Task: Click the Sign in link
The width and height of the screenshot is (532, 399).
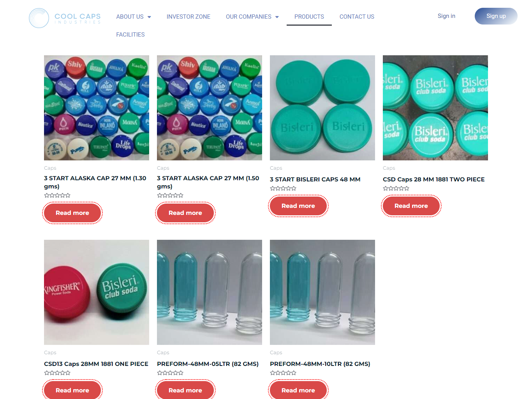Action: tap(446, 16)
